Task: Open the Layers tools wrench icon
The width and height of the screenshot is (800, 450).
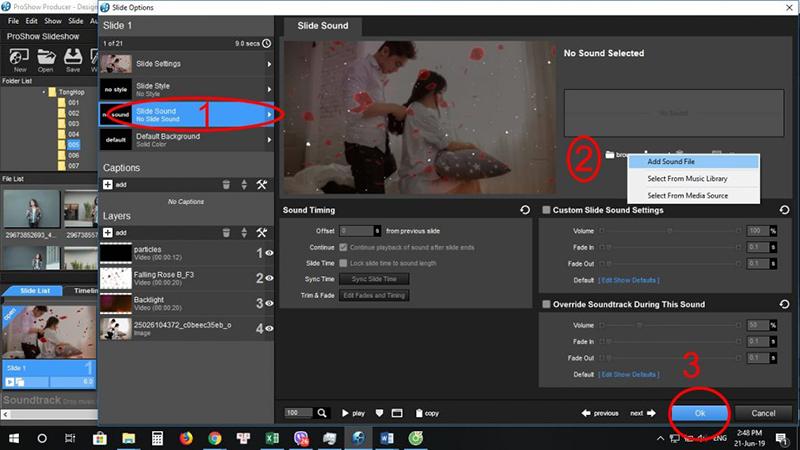Action: point(262,233)
